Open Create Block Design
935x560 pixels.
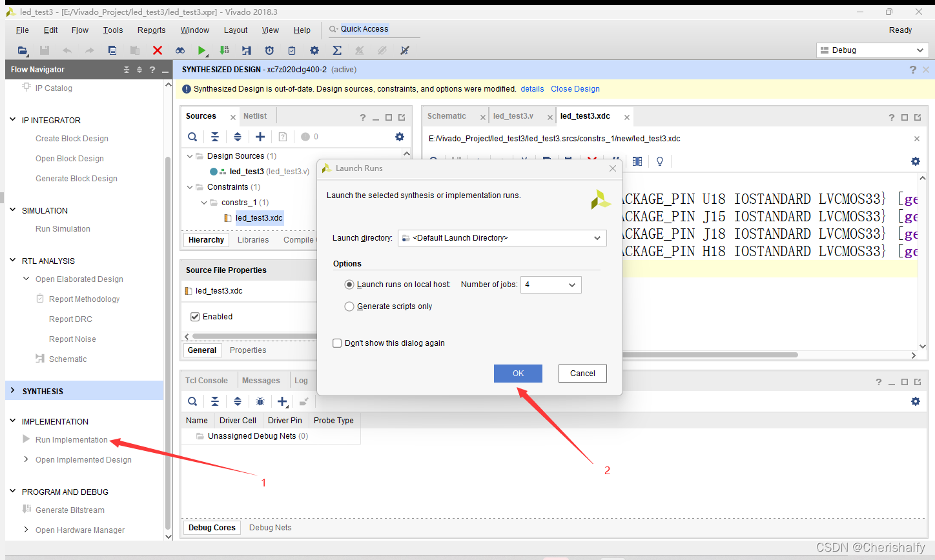[x=72, y=139]
